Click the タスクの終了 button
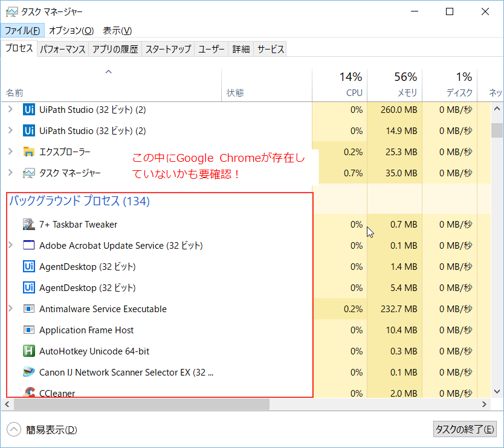This screenshot has width=504, height=448. 465,429
